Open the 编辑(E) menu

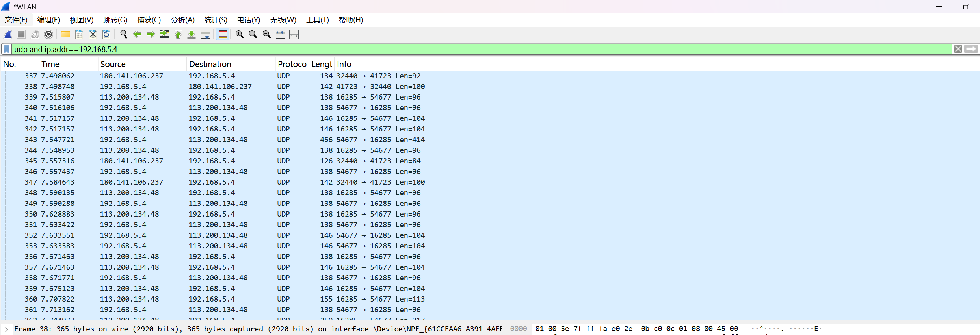48,20
